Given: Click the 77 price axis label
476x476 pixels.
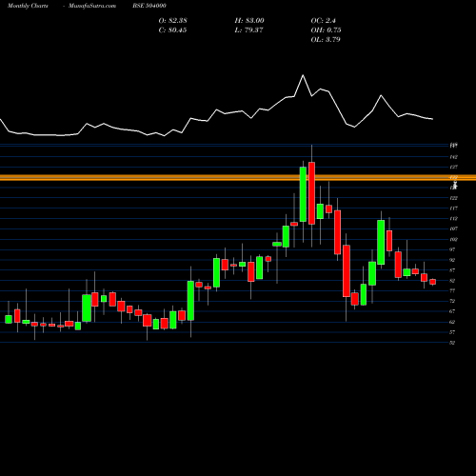Looking at the screenshot, I should pos(452,290).
